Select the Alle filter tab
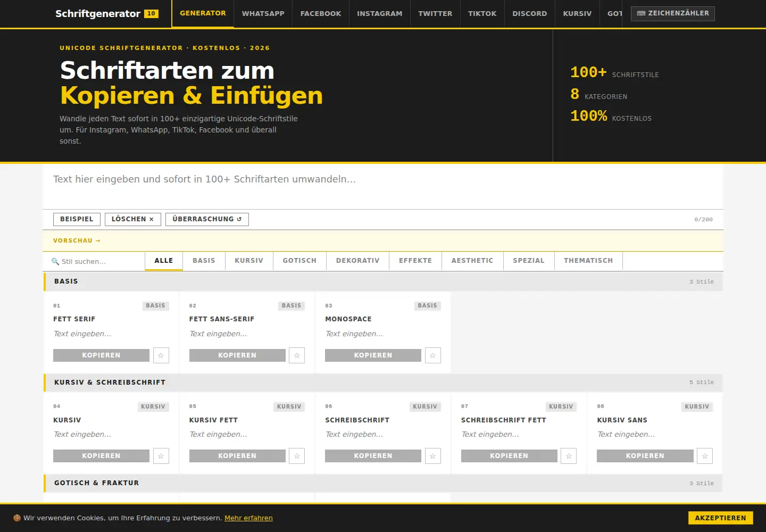The width and height of the screenshot is (766, 532). pyautogui.click(x=164, y=261)
